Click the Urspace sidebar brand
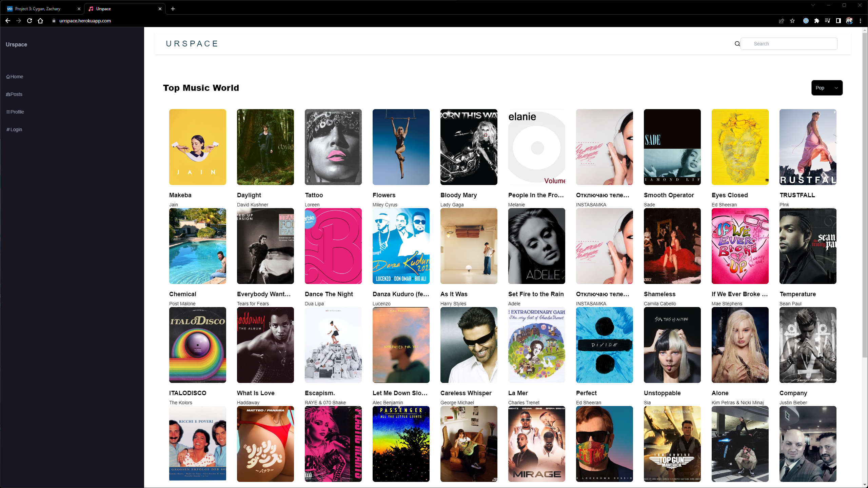The height and width of the screenshot is (488, 868). (x=16, y=44)
